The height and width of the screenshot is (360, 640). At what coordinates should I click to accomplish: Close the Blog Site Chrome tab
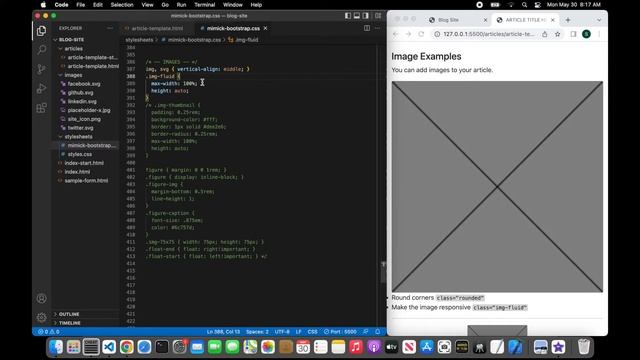[485, 20]
